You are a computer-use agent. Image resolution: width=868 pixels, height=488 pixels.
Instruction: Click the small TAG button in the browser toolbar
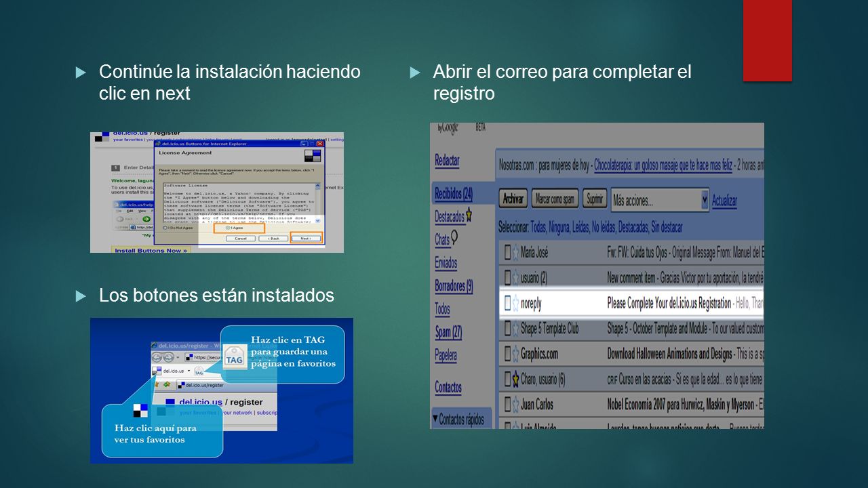coord(199,371)
